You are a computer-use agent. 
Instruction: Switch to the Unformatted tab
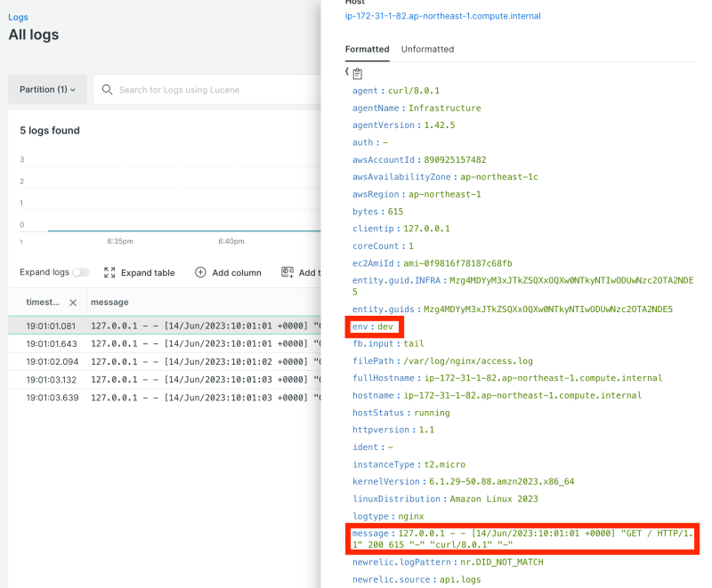pos(427,50)
